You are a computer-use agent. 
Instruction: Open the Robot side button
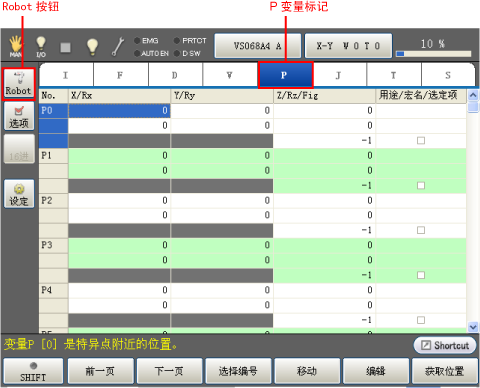pos(19,84)
